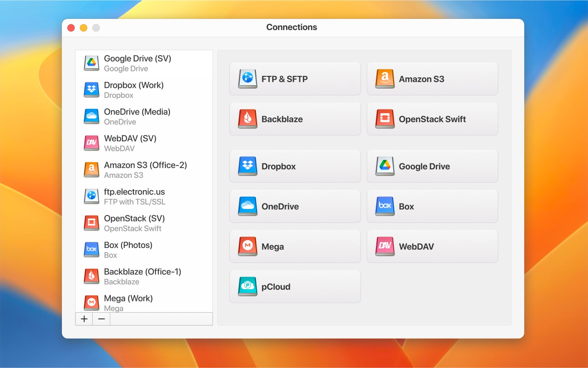This screenshot has width=588, height=368.
Task: Select the Dropbox service icon
Action: click(247, 166)
